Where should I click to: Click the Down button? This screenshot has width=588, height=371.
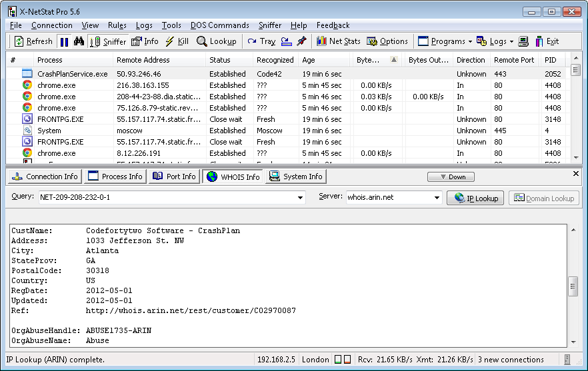click(x=451, y=177)
